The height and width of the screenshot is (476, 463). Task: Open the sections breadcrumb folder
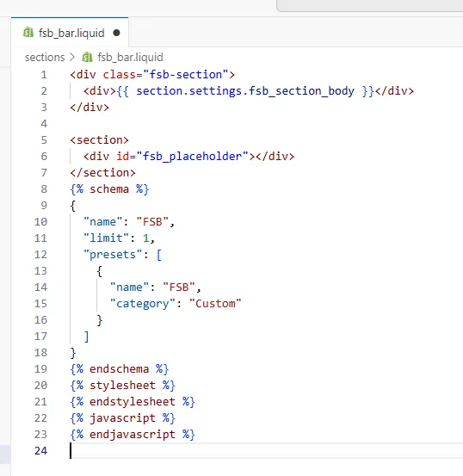(45, 58)
